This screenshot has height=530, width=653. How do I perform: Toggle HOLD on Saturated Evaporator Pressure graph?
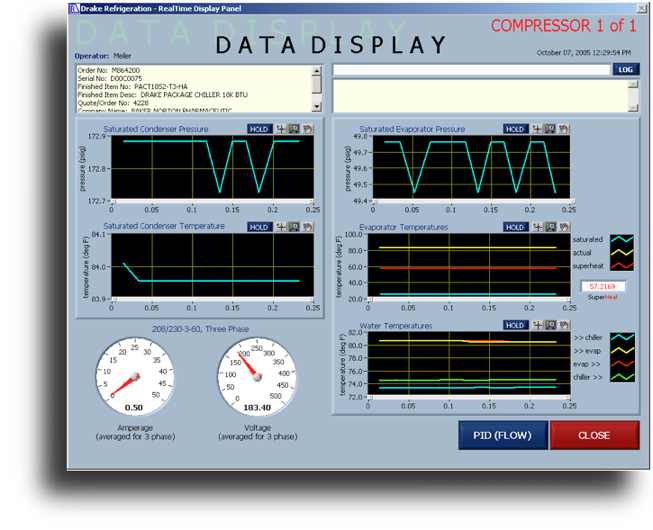[515, 129]
